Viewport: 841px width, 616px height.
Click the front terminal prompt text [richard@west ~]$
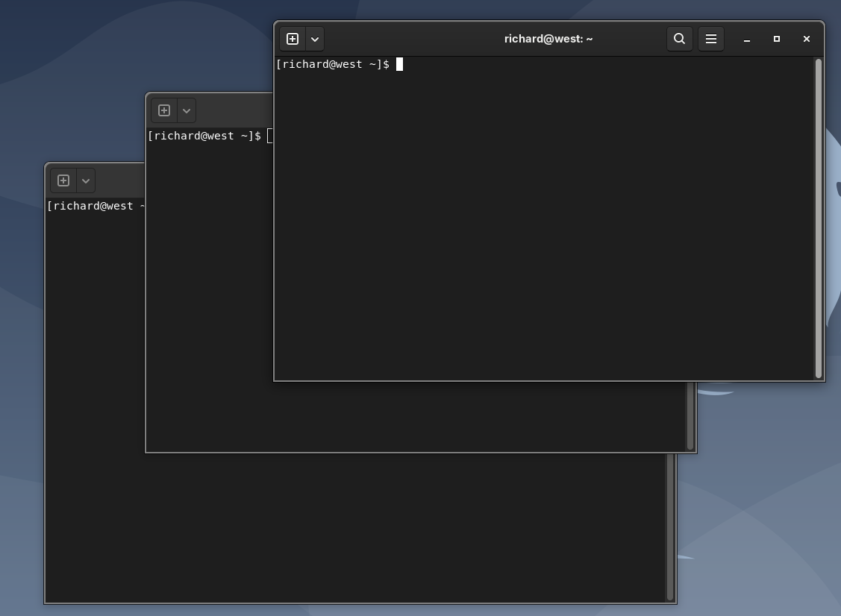pos(333,64)
